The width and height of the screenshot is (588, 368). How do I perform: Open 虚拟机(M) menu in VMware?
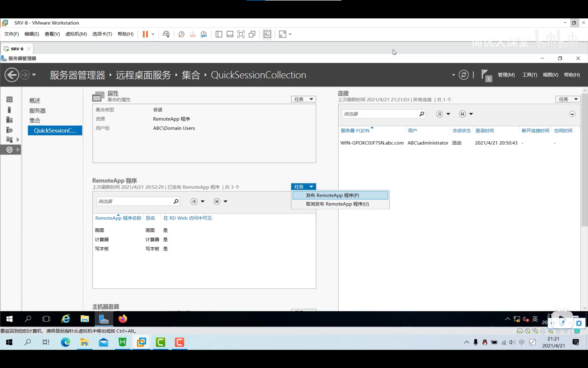click(76, 34)
